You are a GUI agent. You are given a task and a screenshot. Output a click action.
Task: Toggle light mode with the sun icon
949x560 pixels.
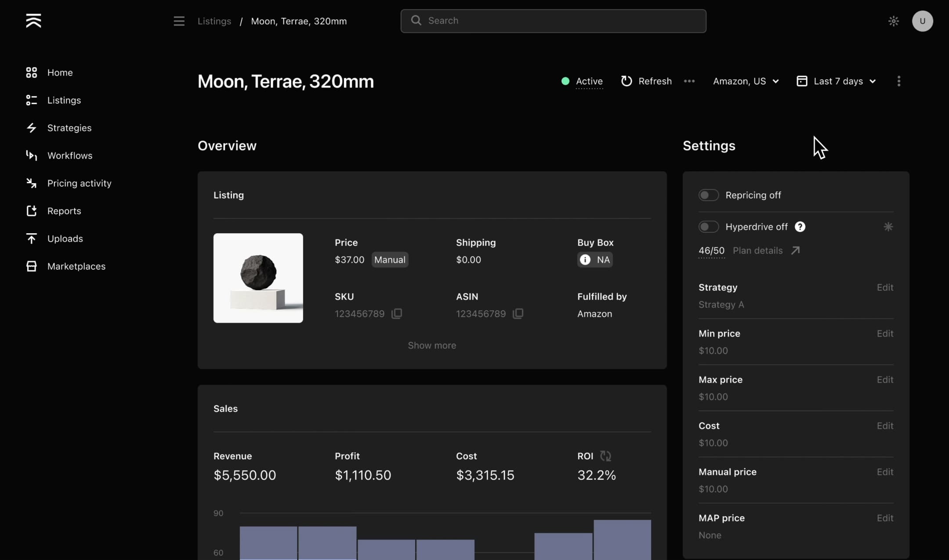click(893, 21)
